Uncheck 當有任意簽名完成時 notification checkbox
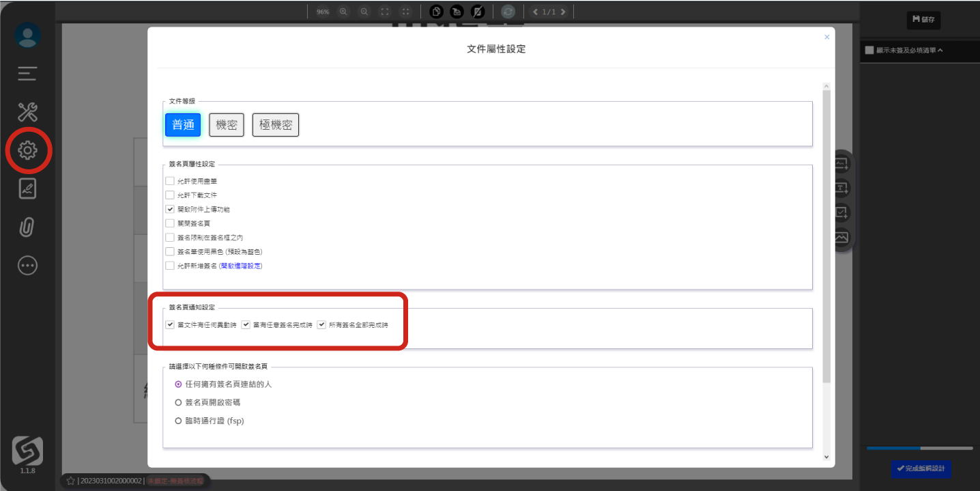The image size is (980, 491). (x=246, y=325)
